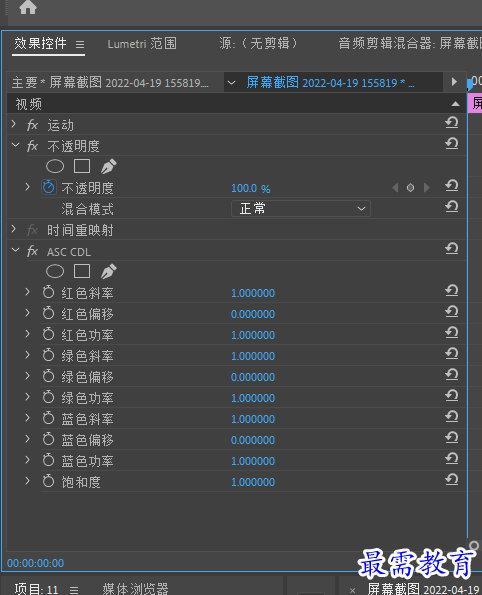Expand the 蓝色偏移 parameter

pos(27,439)
